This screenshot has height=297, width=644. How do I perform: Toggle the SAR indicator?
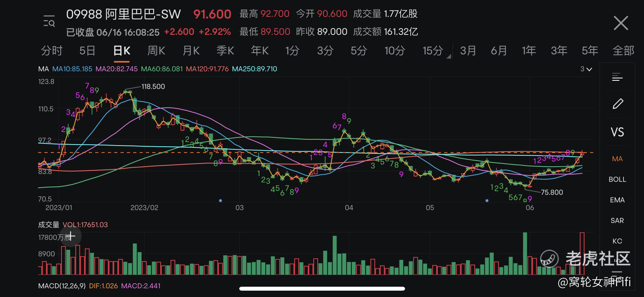[x=617, y=221]
